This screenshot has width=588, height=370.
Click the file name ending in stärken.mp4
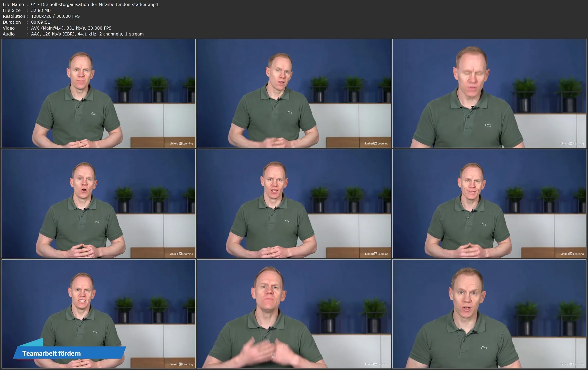(94, 4)
